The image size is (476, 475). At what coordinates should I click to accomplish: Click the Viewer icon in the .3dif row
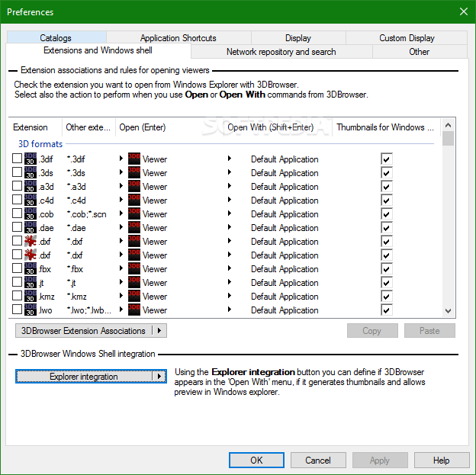[134, 159]
